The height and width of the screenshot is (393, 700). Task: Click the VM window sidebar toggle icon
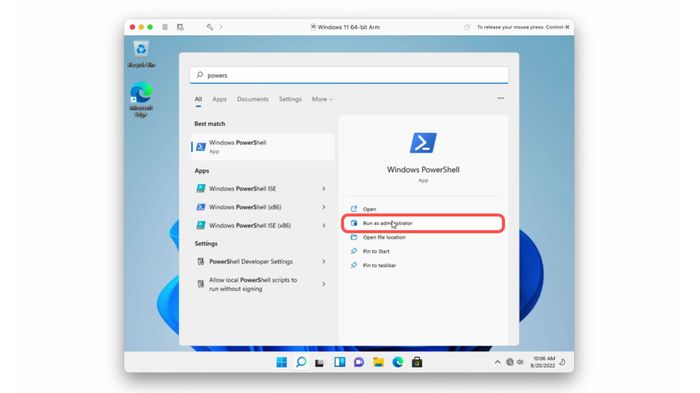[165, 27]
